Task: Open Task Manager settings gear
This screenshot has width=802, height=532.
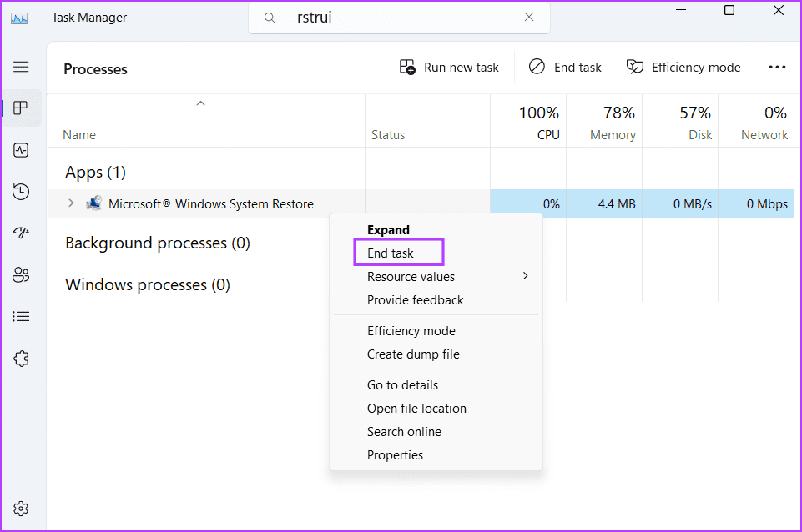Action: tap(21, 509)
